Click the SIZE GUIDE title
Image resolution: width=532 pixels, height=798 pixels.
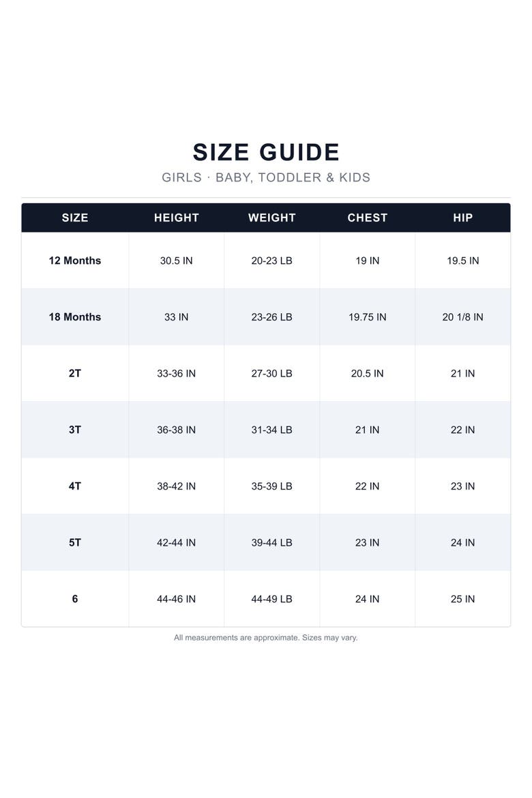(x=266, y=152)
